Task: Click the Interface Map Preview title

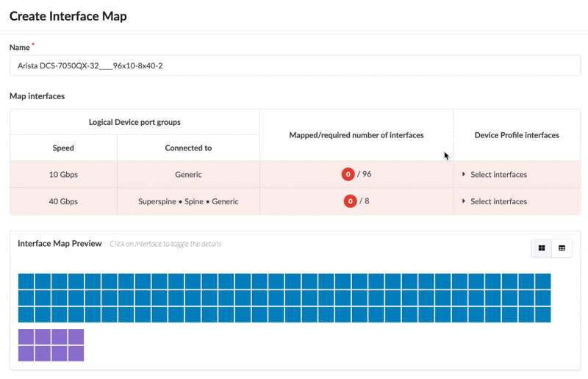Action: 60,244
